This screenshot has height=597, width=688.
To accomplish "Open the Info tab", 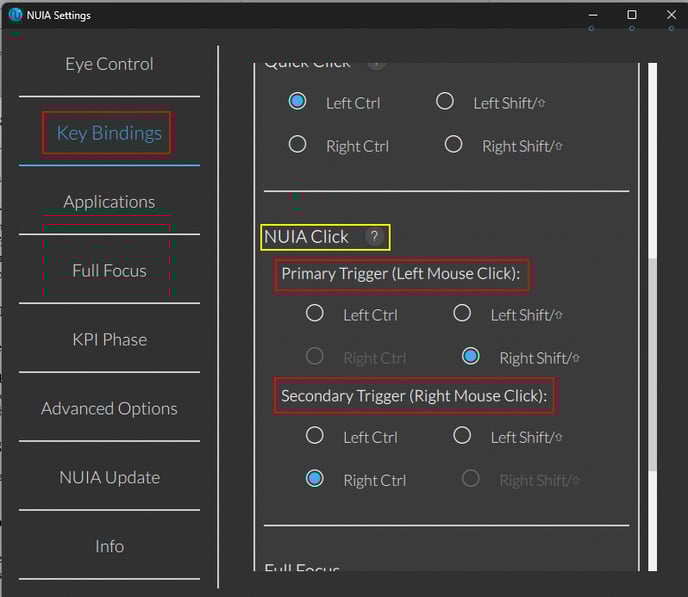I will (109, 546).
